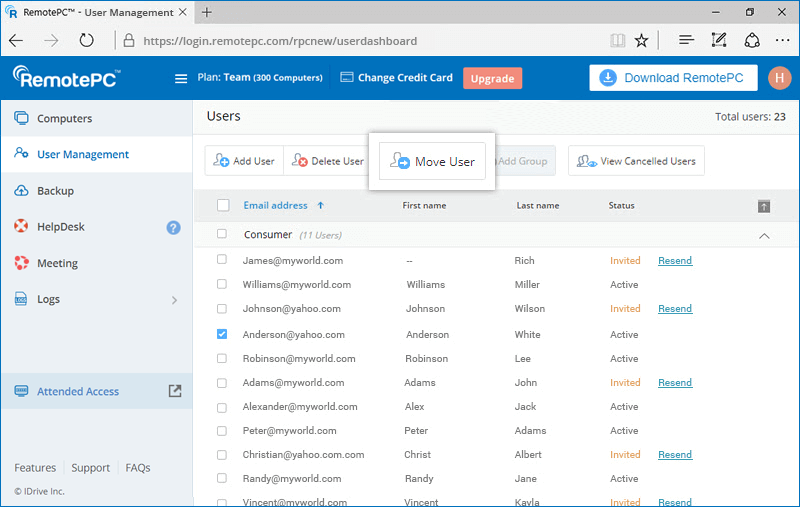Open the FAQs footer link

[x=138, y=468]
